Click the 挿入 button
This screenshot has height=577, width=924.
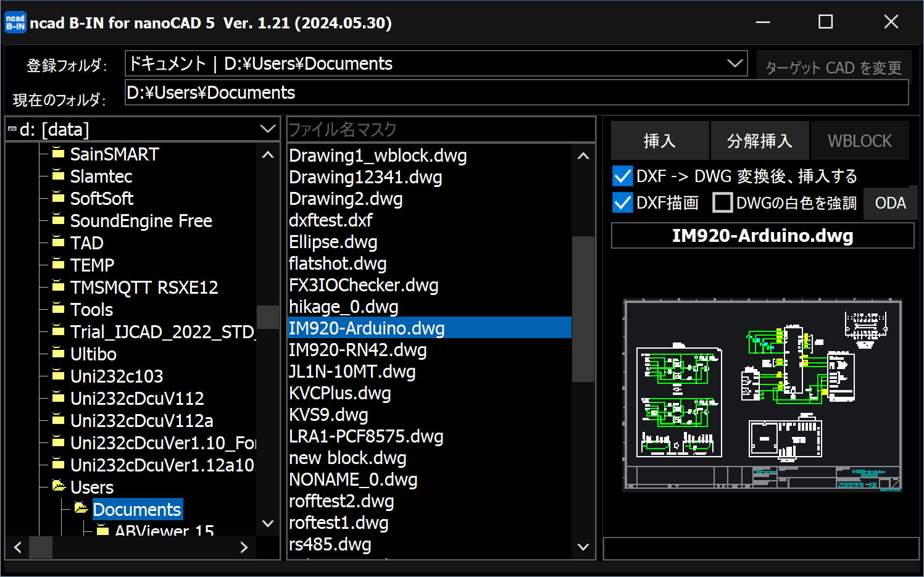click(x=660, y=141)
